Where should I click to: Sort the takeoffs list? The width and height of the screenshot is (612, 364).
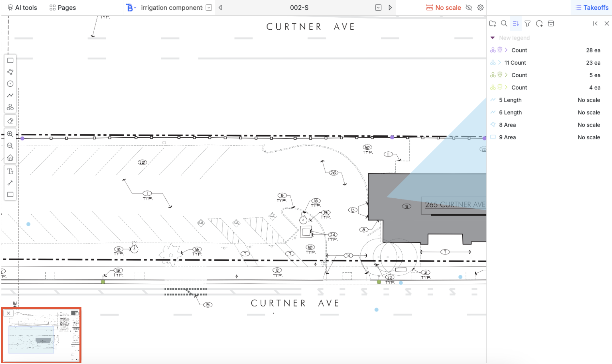(516, 23)
